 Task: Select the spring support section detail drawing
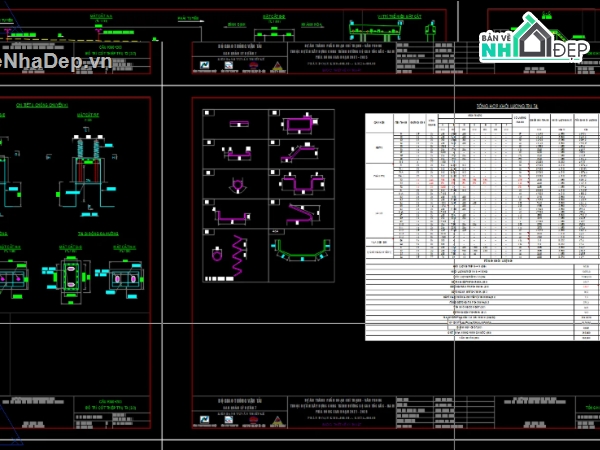pyautogui.click(x=88, y=167)
